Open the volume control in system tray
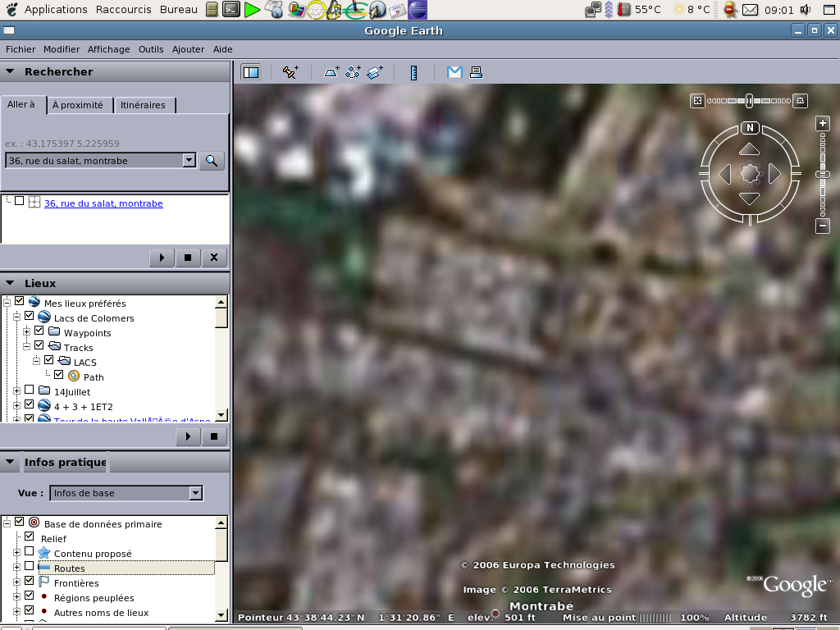This screenshot has width=840, height=630. pos(806,10)
